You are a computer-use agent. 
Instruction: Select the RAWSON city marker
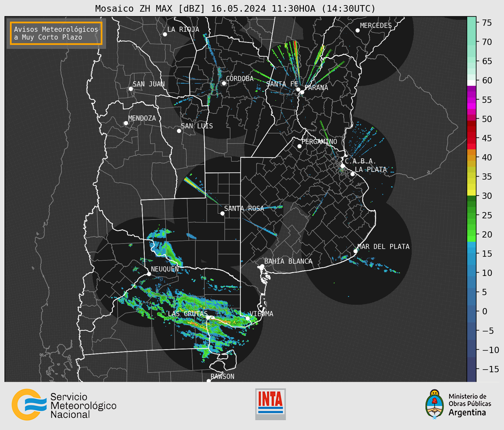[x=209, y=381]
